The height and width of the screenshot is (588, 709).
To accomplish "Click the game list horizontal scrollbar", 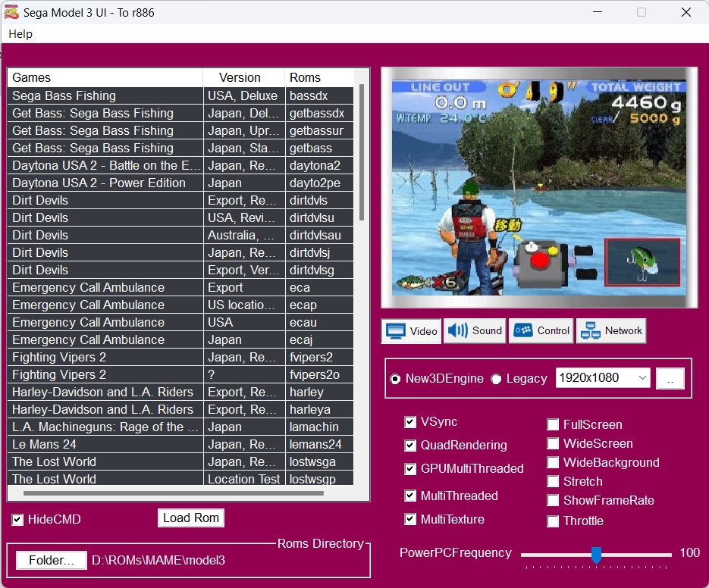I will (173, 493).
